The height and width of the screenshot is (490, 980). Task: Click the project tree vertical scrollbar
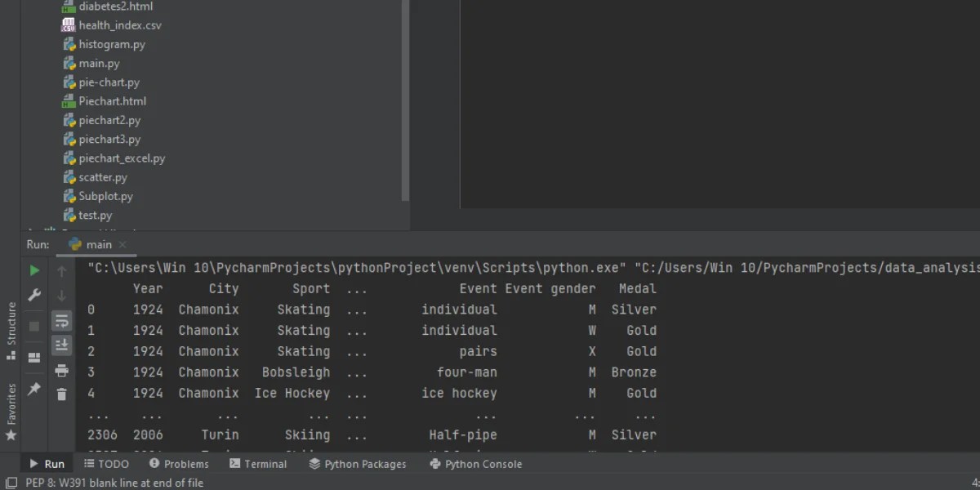click(406, 100)
